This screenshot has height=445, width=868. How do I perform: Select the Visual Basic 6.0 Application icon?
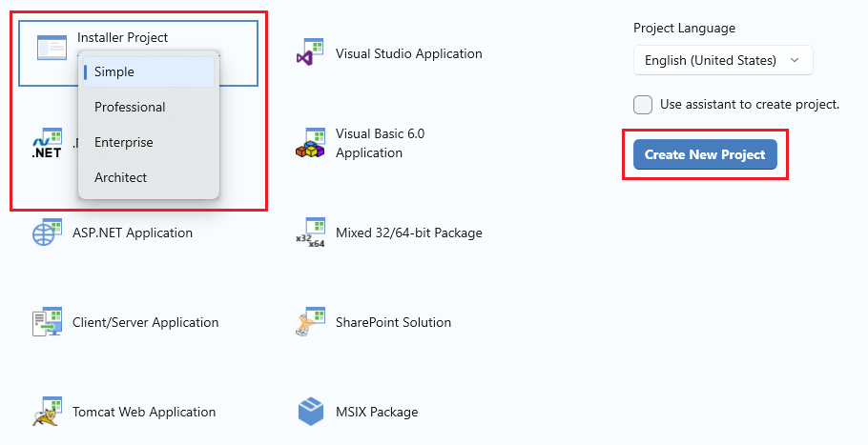(310, 143)
